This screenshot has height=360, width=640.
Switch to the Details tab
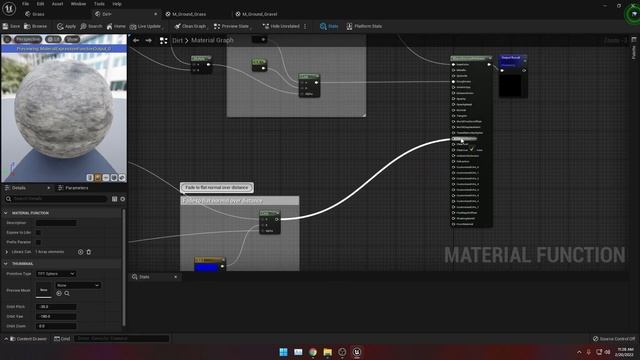click(x=19, y=188)
